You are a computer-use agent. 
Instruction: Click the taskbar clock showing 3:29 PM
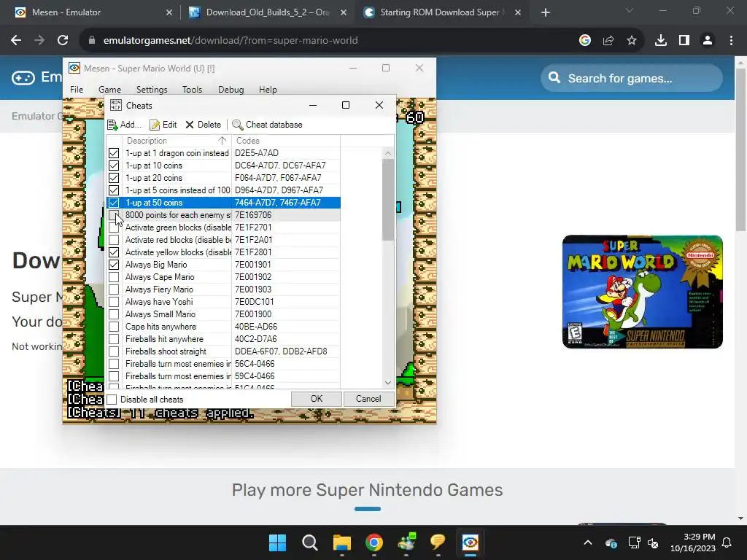693,542
